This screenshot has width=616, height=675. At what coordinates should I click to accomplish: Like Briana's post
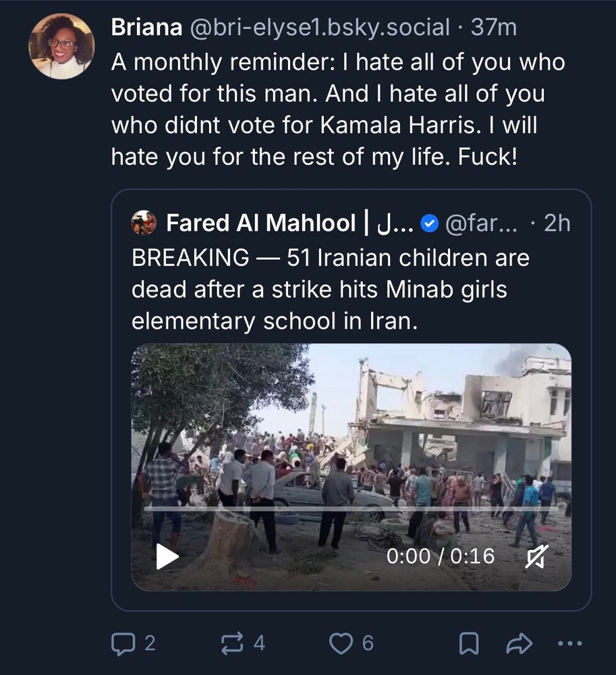[341, 643]
